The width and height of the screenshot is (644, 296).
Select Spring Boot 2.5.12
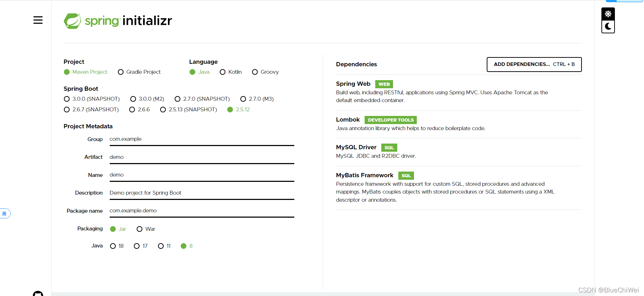click(x=239, y=110)
